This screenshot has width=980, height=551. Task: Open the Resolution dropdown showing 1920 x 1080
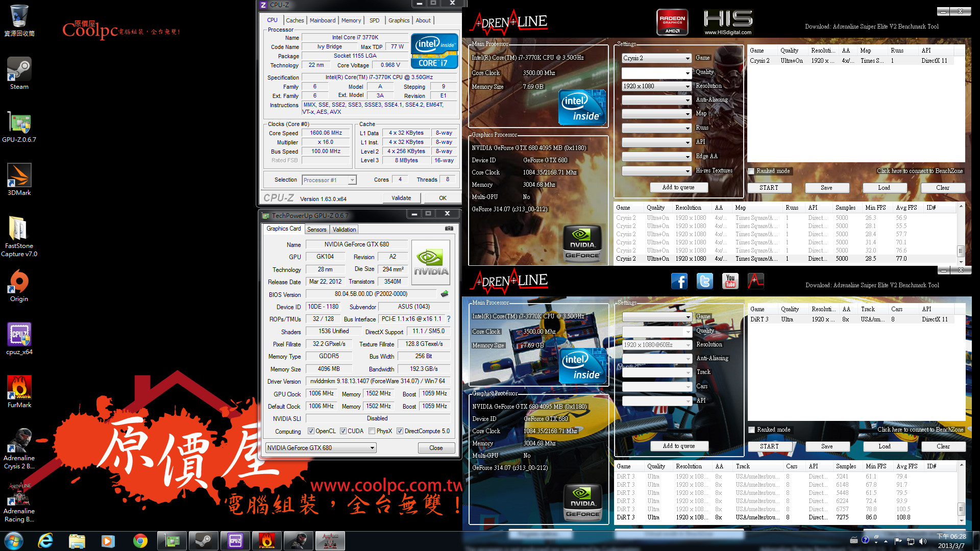(656, 86)
